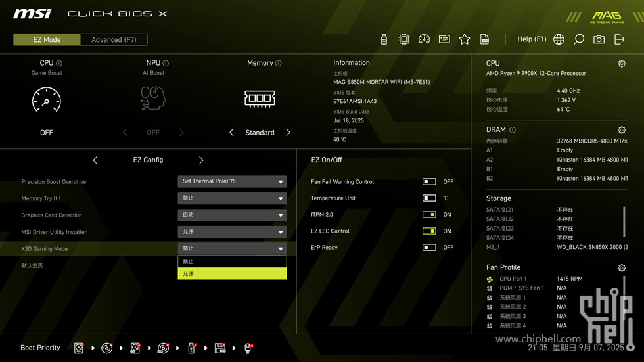The height and width of the screenshot is (362, 644).
Task: Toggle fTPM 2.0 switch
Action: pos(429,215)
